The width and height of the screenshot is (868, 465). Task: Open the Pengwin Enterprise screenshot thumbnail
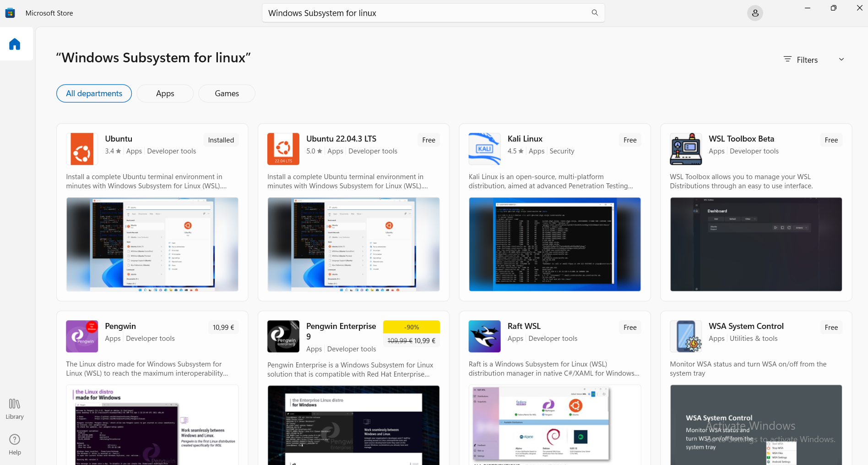click(x=353, y=425)
